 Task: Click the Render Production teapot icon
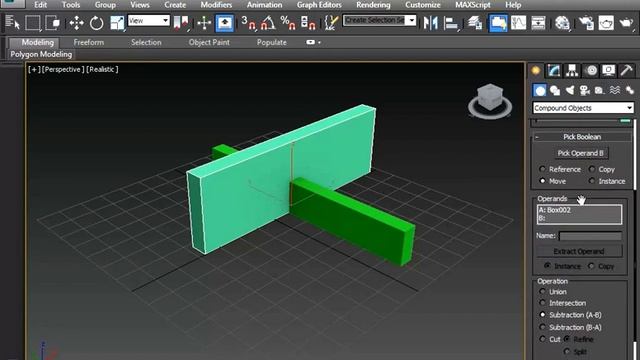pyautogui.click(x=626, y=22)
